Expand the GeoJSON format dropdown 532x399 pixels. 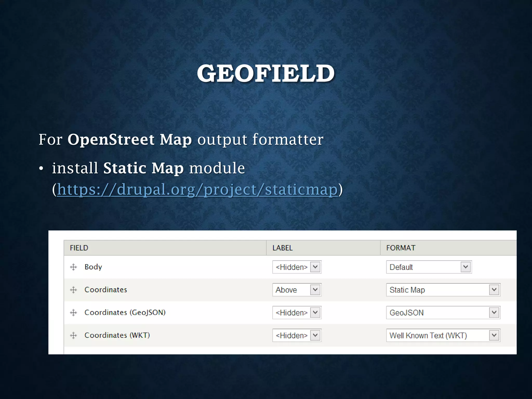pos(443,313)
